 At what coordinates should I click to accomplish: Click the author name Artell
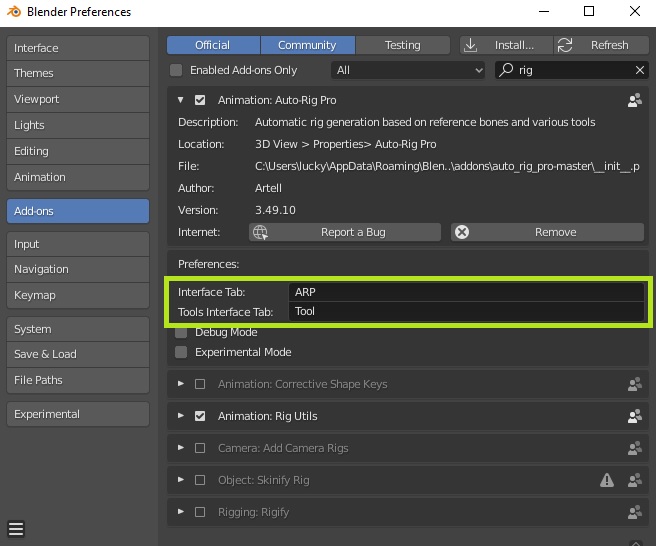pyautogui.click(x=268, y=188)
